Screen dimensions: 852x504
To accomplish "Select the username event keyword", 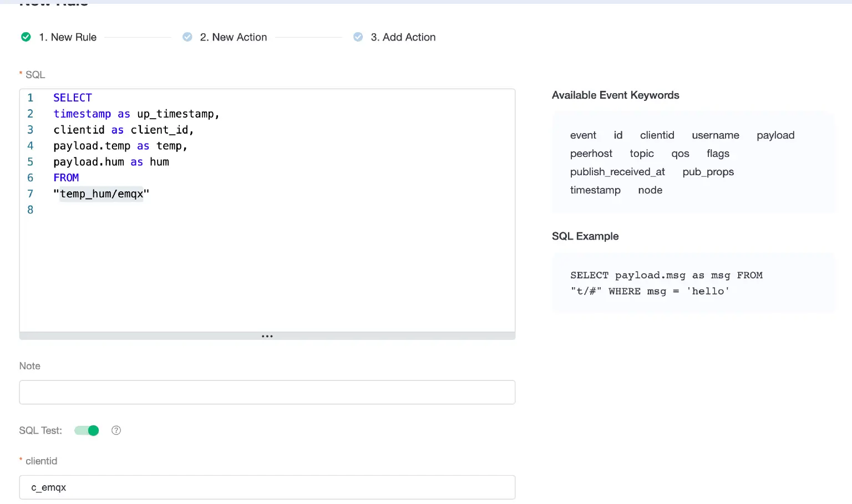I will pyautogui.click(x=715, y=135).
